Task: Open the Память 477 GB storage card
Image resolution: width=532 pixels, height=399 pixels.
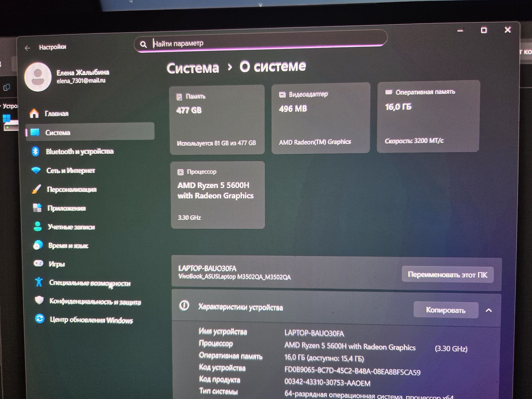Action: (217, 120)
